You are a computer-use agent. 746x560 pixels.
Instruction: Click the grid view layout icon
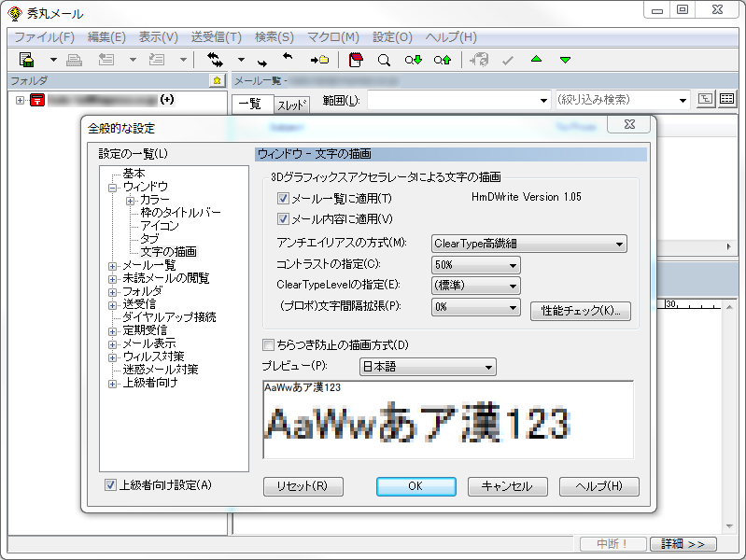[726, 99]
